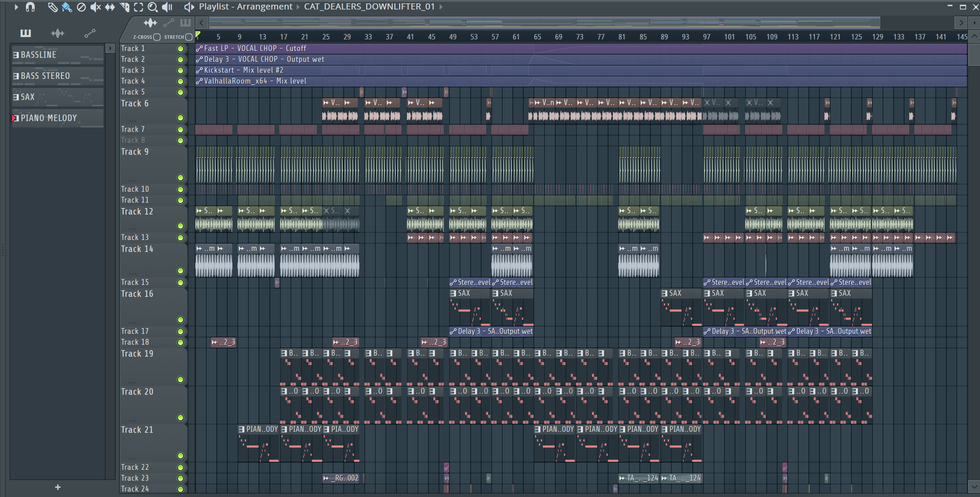Enable the Z-CROSS checkbox
The height and width of the screenshot is (497, 980).
[x=157, y=37]
